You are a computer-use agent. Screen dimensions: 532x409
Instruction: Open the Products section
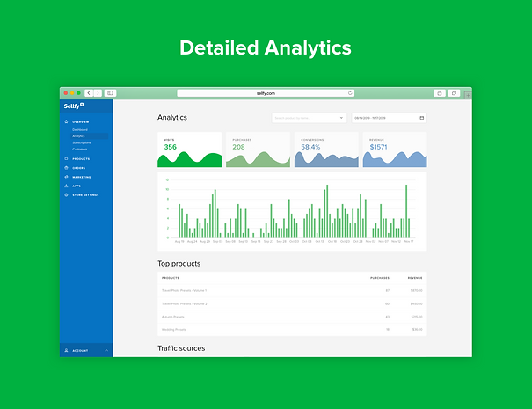pyautogui.click(x=81, y=159)
